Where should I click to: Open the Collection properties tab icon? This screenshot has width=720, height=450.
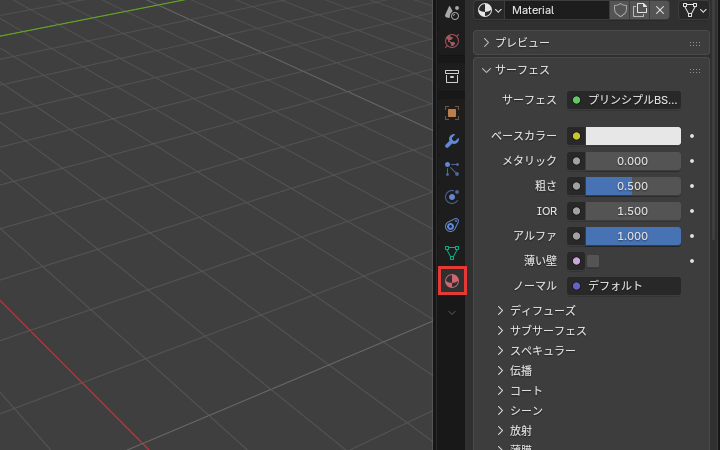pos(452,76)
